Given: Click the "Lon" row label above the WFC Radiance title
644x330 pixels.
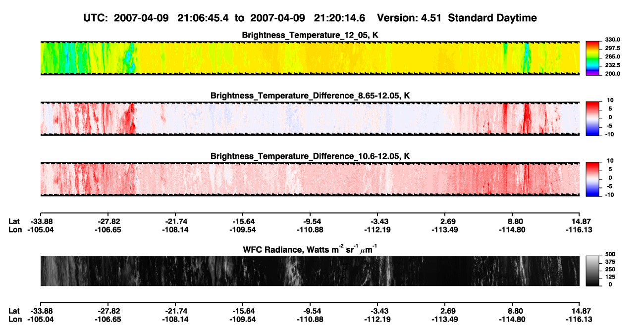Looking at the screenshot, I should [x=15, y=230].
